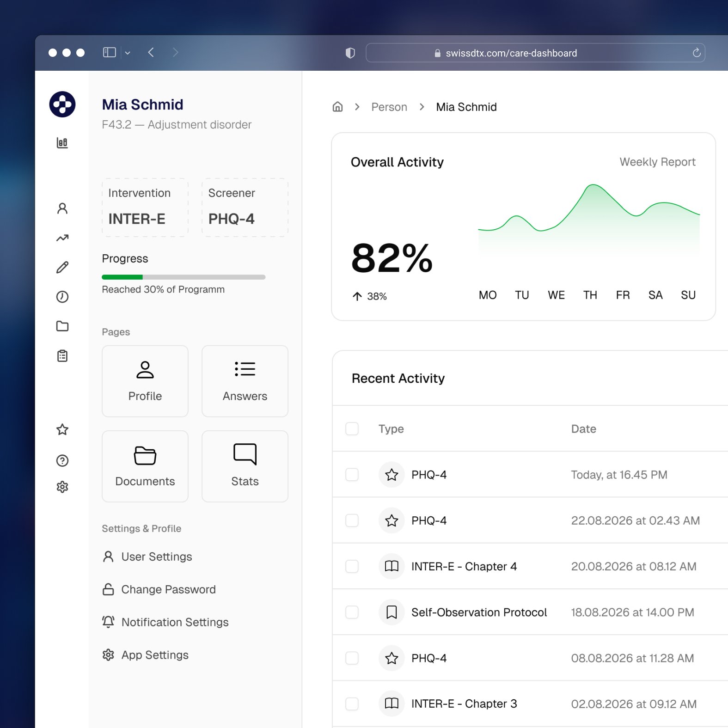Reload the page with the refresh icon
This screenshot has width=728, height=728.
[697, 53]
